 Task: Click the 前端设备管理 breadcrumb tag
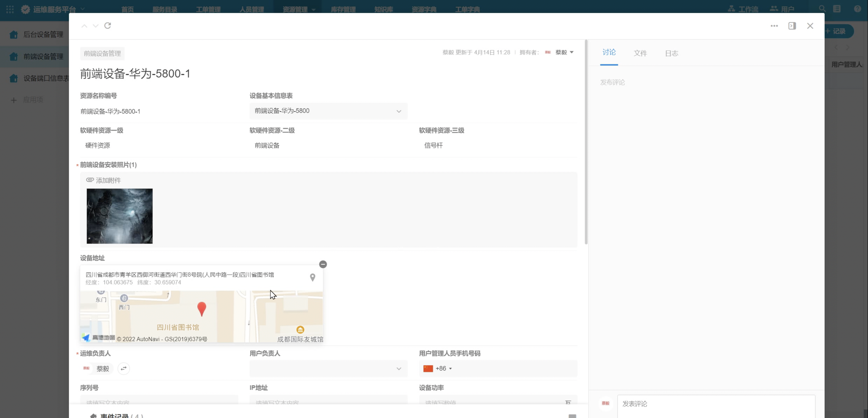pyautogui.click(x=102, y=54)
